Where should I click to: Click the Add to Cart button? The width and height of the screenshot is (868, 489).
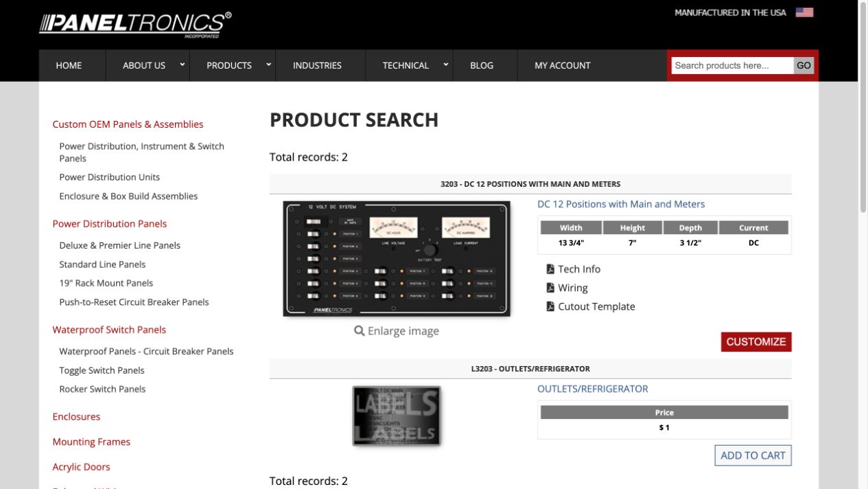click(x=753, y=455)
